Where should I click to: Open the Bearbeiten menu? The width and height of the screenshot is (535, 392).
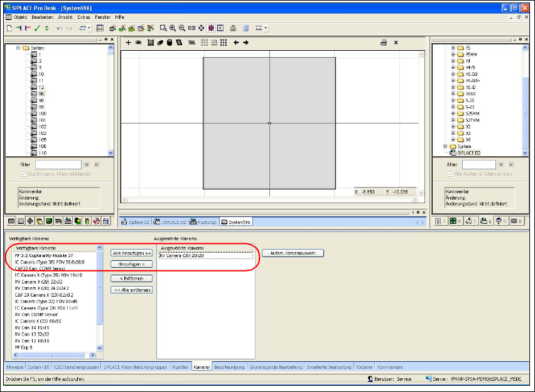(x=42, y=17)
